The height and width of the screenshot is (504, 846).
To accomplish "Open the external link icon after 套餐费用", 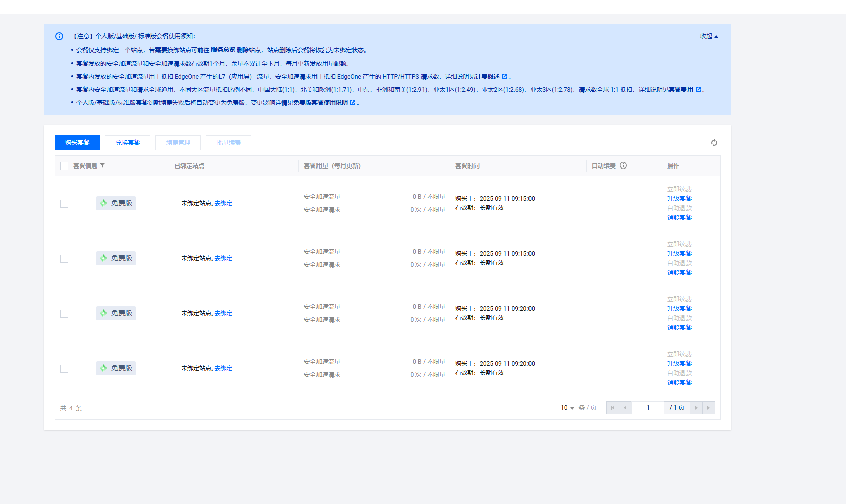I will (x=698, y=90).
